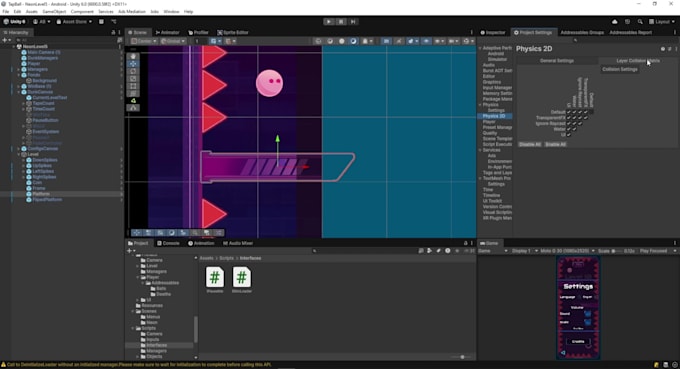Image resolution: width=680 pixels, height=369 pixels.
Task: Collapse the Level object in Hierarchy
Action: pos(18,154)
